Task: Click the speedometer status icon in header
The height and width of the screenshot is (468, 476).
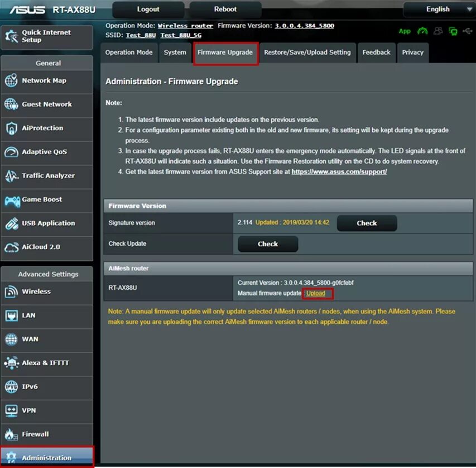Action: [x=422, y=31]
